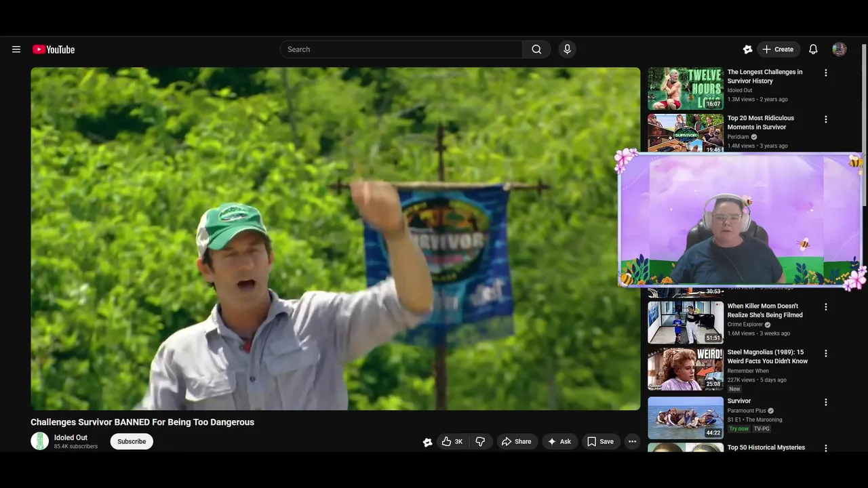868x488 pixels.
Task: Click the search magnifier button
Action: 536,49
